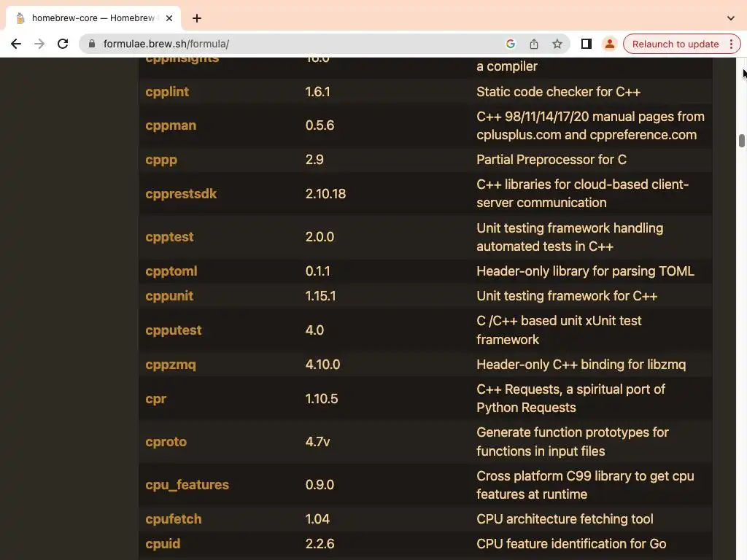Open the cppp formula link
This screenshot has height=560, width=747.
161,160
